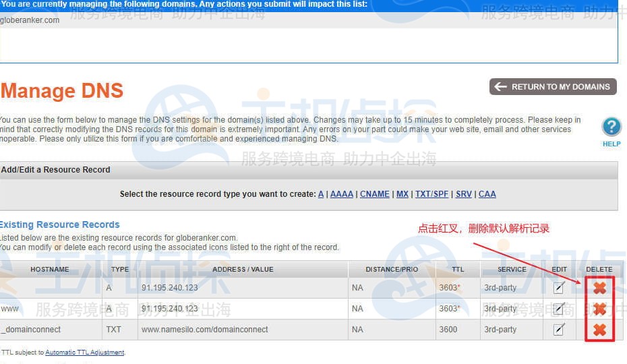Delete the _domainconnect TXT record
The image size is (627, 364).
599,330
